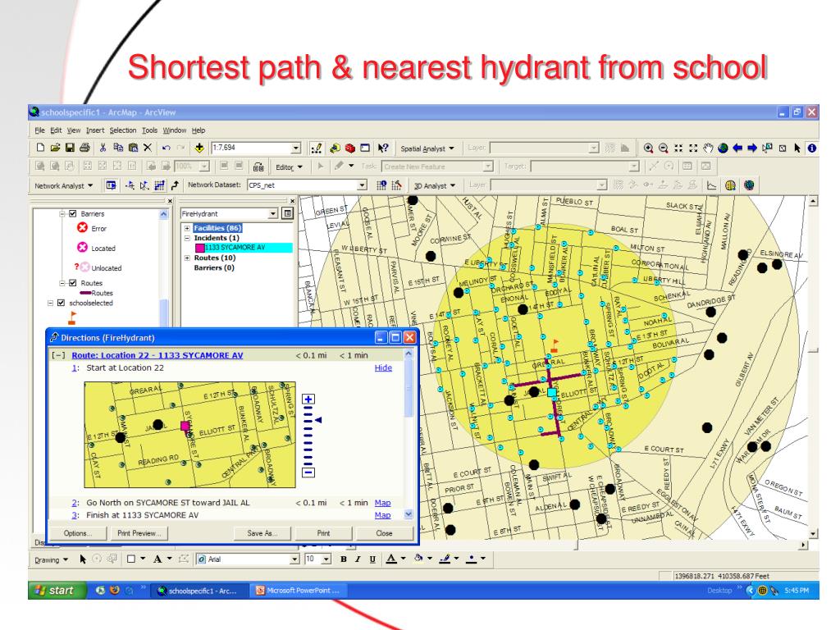Viewport: 840px width, 630px height.
Task: Apply underline text formatting
Action: pyautogui.click(x=372, y=559)
